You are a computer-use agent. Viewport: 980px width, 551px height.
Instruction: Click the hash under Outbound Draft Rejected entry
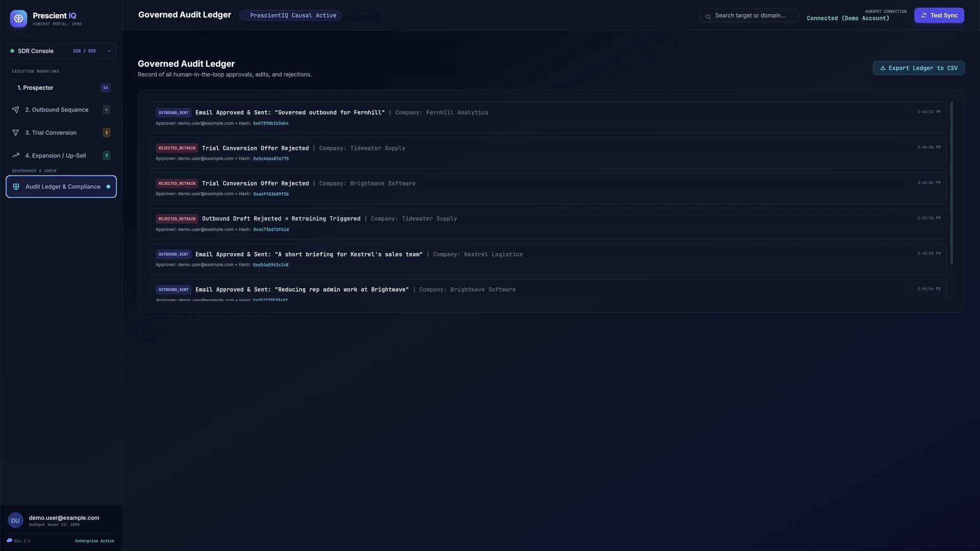(x=271, y=230)
